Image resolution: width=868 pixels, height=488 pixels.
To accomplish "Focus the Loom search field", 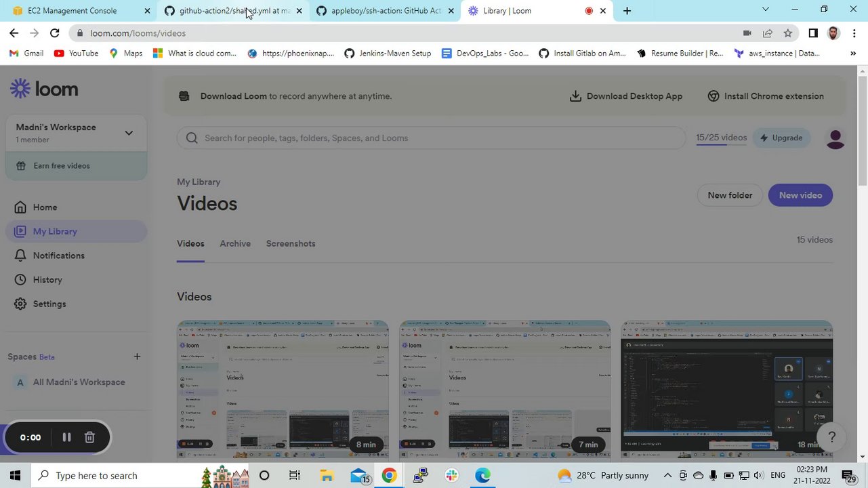I will tap(432, 138).
